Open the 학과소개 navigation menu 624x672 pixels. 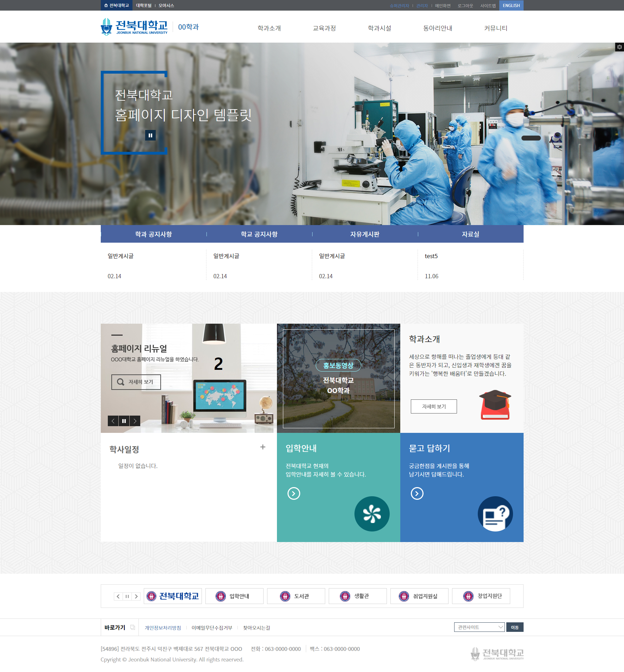(269, 28)
